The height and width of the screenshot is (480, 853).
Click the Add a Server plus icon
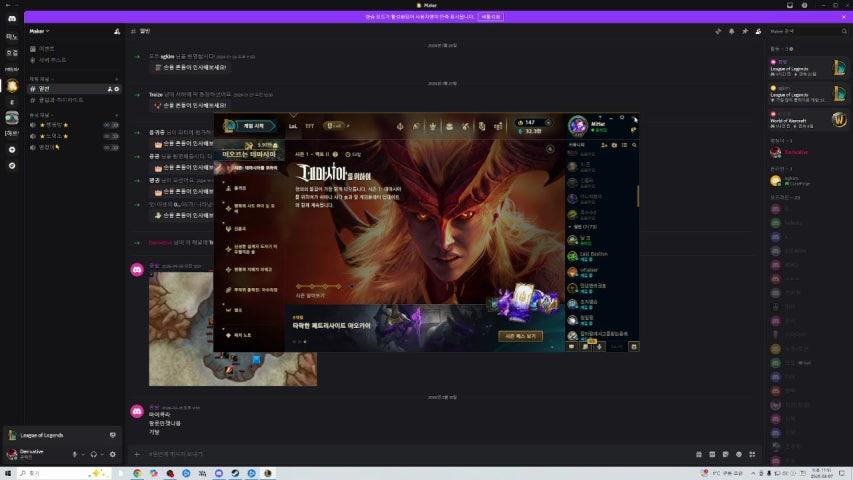point(12,149)
